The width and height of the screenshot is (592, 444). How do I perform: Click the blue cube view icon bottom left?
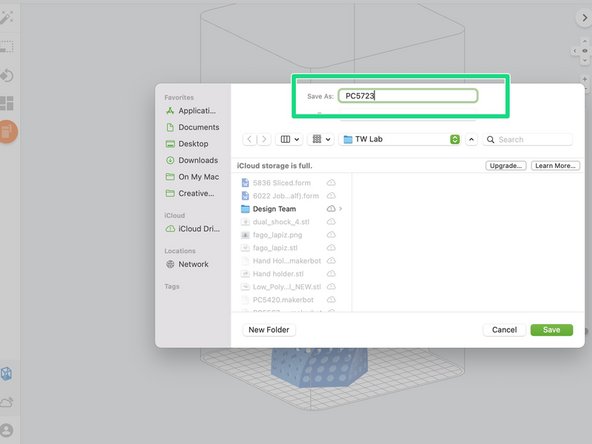point(6,374)
